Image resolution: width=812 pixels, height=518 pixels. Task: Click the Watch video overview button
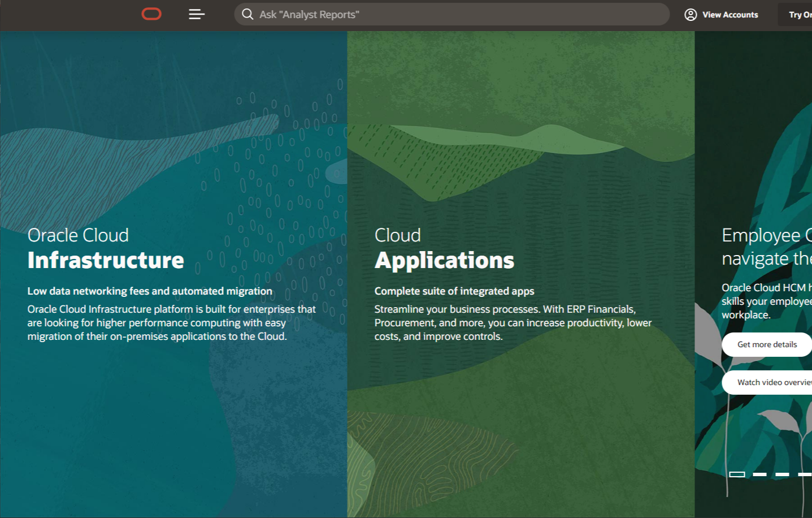[x=767, y=382]
